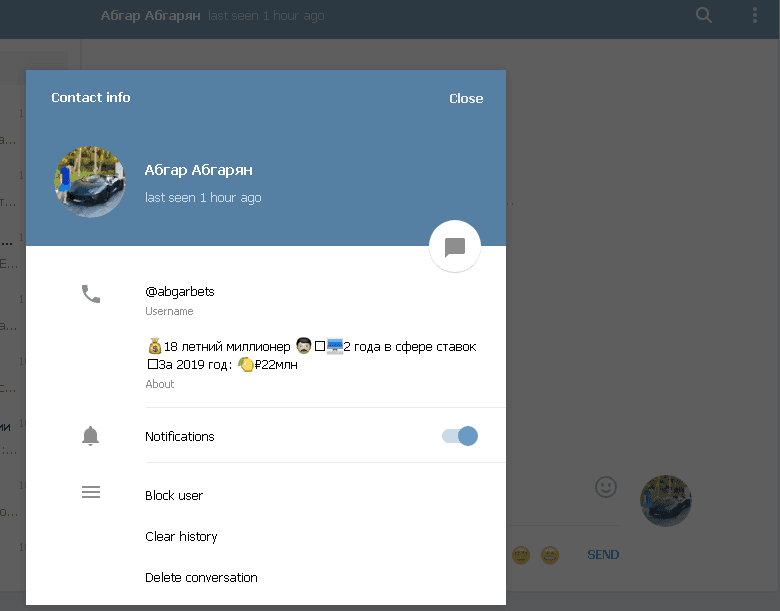Click the About bio text
Screen dimensions: 780x611
tap(311, 356)
